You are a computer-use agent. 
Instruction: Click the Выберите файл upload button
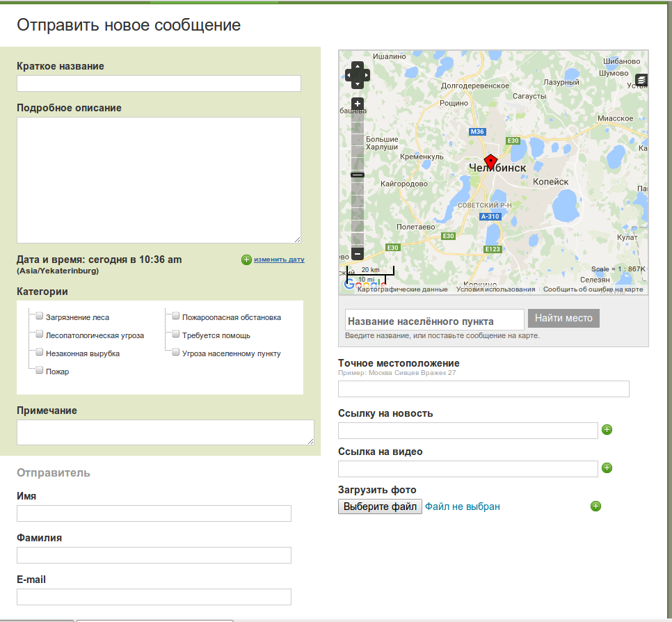(380, 507)
